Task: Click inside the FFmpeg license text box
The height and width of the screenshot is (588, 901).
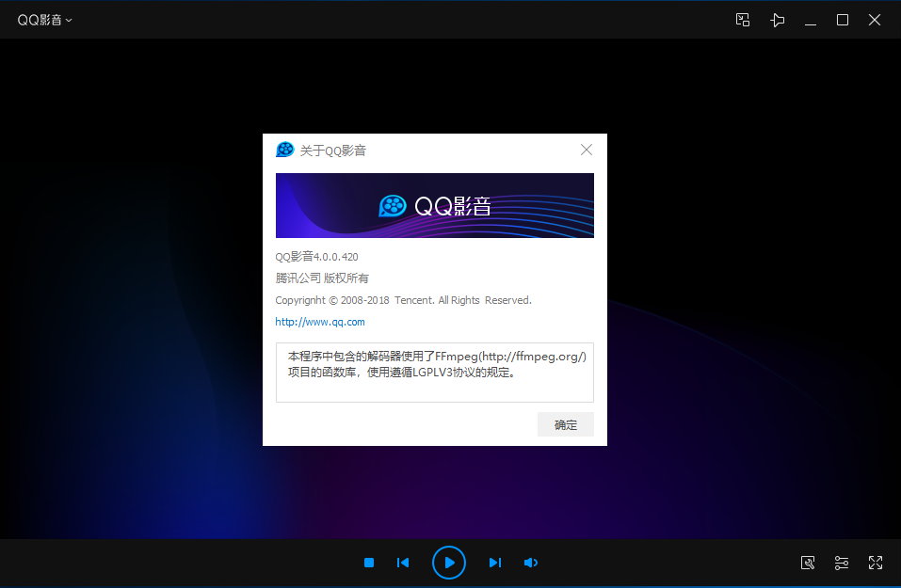Action: [x=434, y=373]
